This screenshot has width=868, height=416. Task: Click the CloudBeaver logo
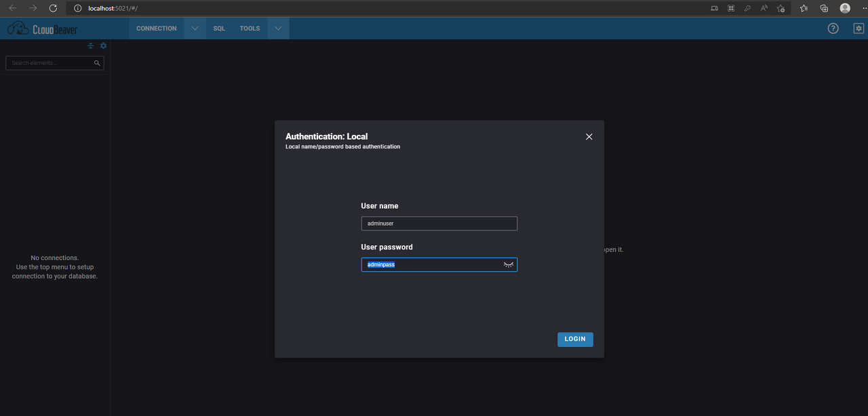(41, 28)
